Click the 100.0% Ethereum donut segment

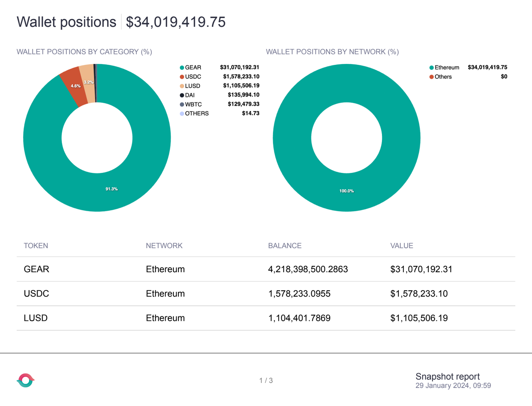click(x=347, y=192)
